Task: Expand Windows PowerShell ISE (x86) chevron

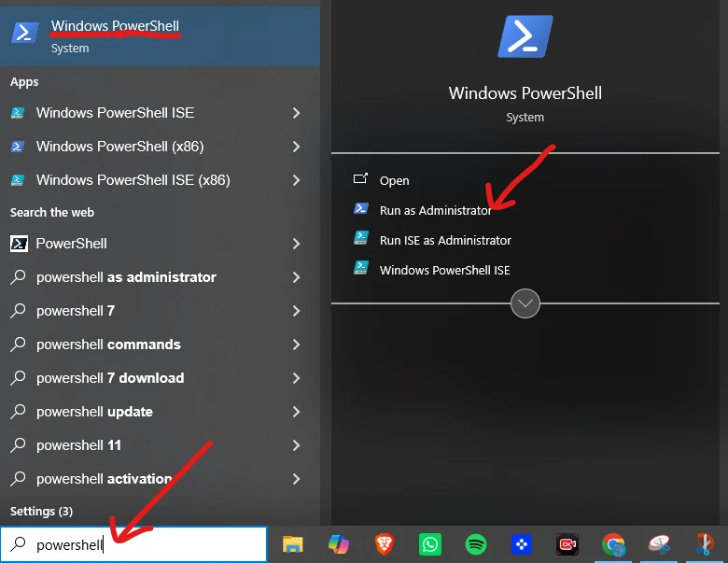Action: click(x=296, y=180)
